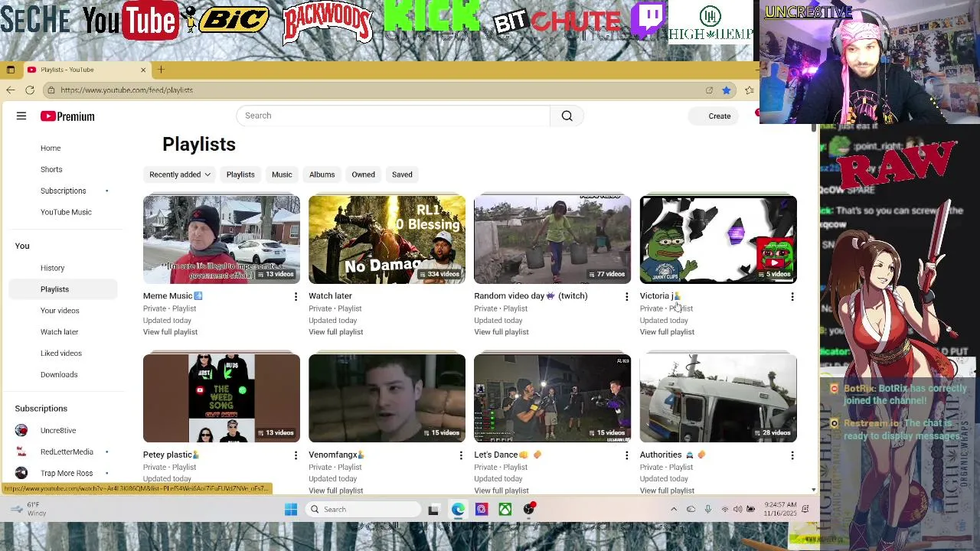Click the page scrollbar down arrow
Screen dimensions: 980x551
(x=813, y=490)
